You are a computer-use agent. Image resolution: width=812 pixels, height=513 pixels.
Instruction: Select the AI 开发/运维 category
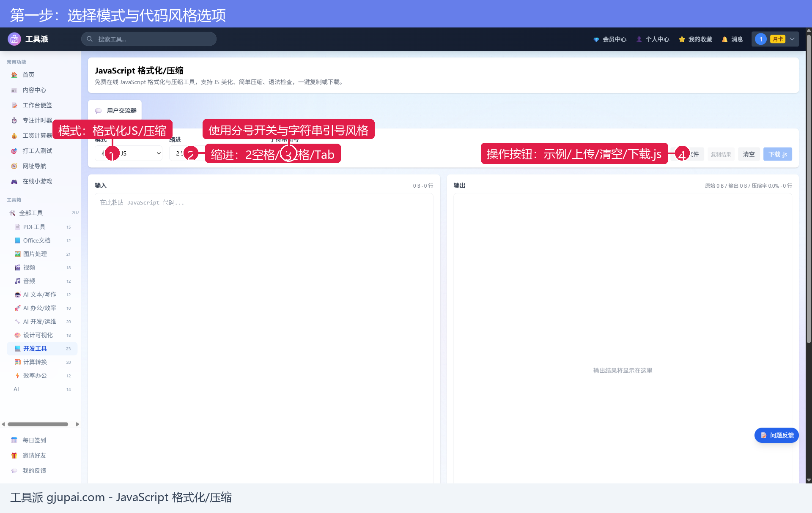coord(42,322)
